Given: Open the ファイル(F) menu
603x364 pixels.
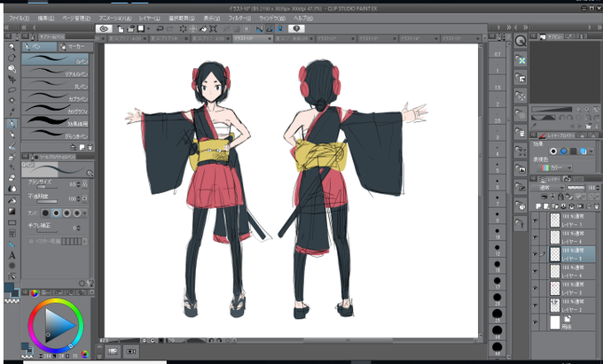Looking at the screenshot, I should click(19, 18).
